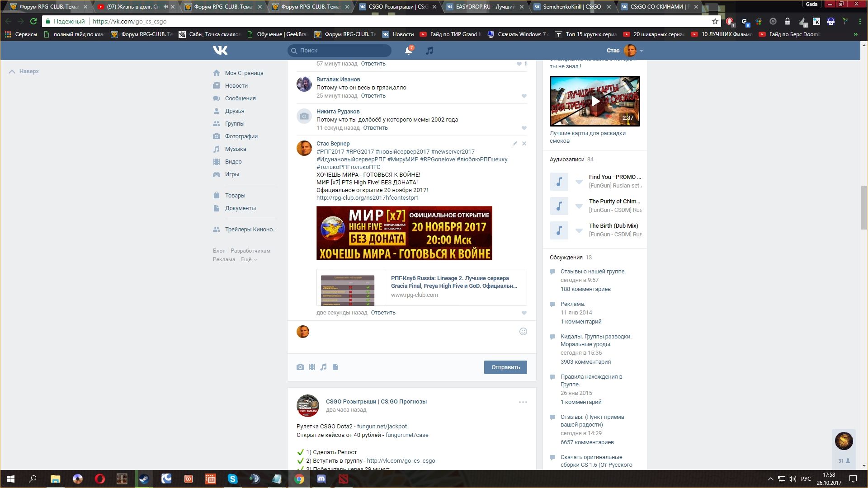Like Виталик Иванов's comment heart
Viewport: 868px width, 488px height.
524,96
